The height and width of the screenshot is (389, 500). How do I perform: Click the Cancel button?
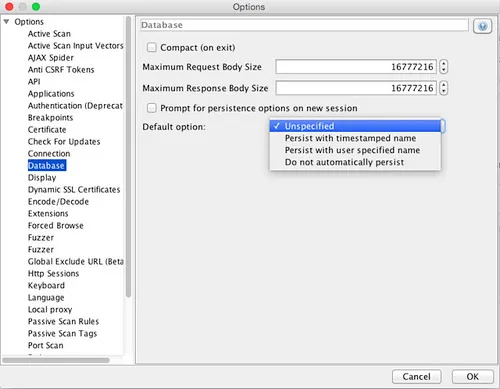(417, 377)
